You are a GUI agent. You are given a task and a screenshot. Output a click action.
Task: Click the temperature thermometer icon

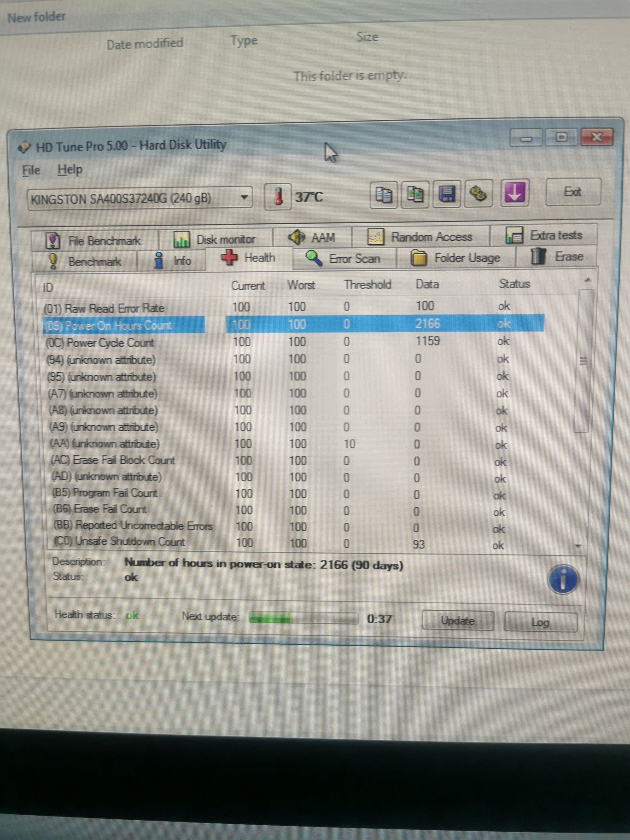pos(278,197)
